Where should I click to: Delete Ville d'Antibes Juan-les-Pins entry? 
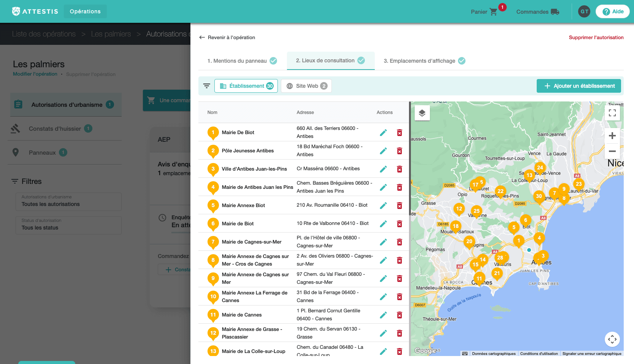399,169
